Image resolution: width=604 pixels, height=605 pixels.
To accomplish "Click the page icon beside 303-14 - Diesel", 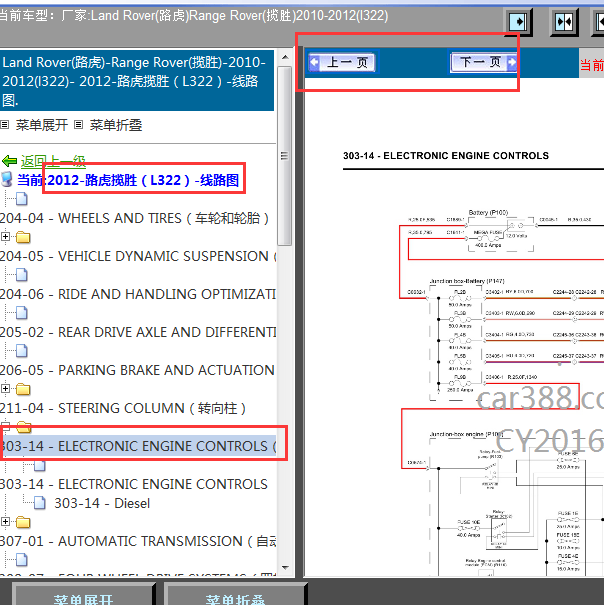I will (39, 503).
